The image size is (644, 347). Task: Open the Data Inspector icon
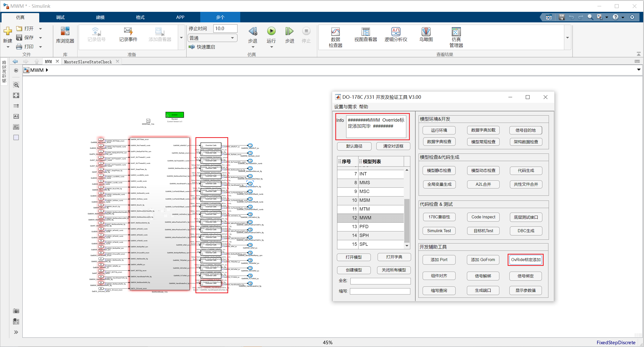pos(335,32)
